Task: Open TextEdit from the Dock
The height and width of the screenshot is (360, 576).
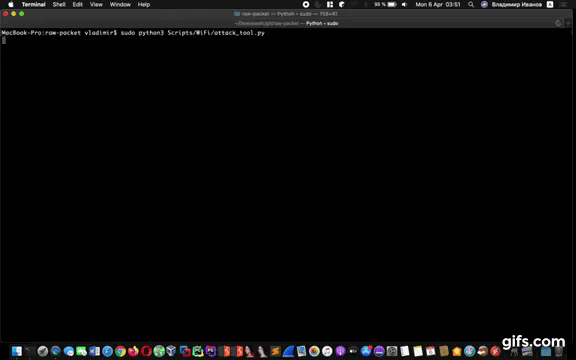Action: click(405, 351)
